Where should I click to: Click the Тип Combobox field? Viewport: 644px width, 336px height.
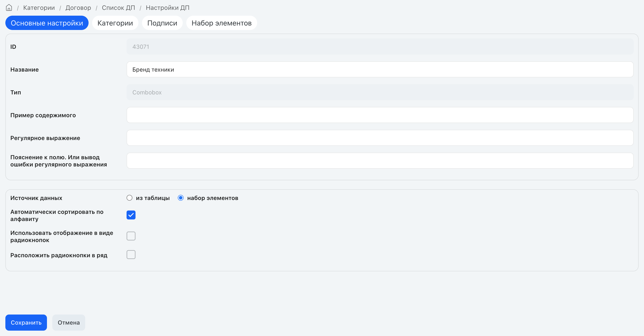pos(380,92)
